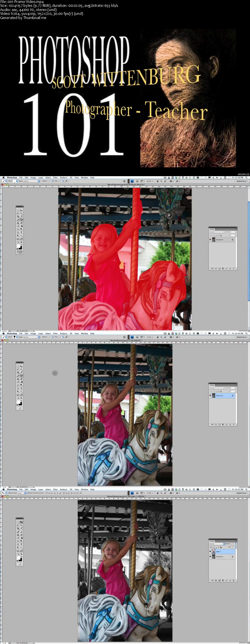Image resolution: width=250 pixels, height=644 pixels.
Task: Select the Brush tool in the Quick Mask frame
Action: 21,220
